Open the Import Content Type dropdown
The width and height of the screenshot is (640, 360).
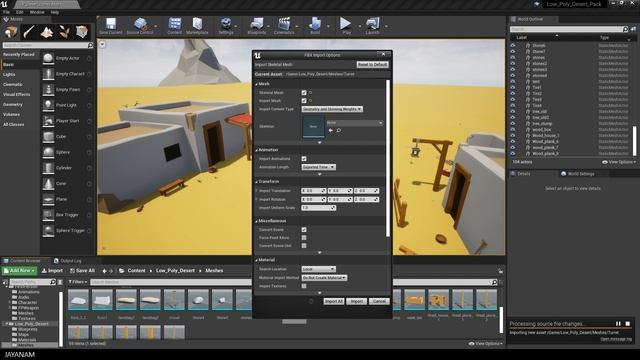tap(332, 109)
